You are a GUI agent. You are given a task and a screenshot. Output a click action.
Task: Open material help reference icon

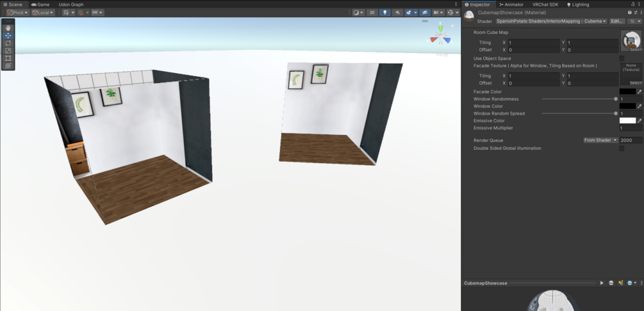click(630, 13)
